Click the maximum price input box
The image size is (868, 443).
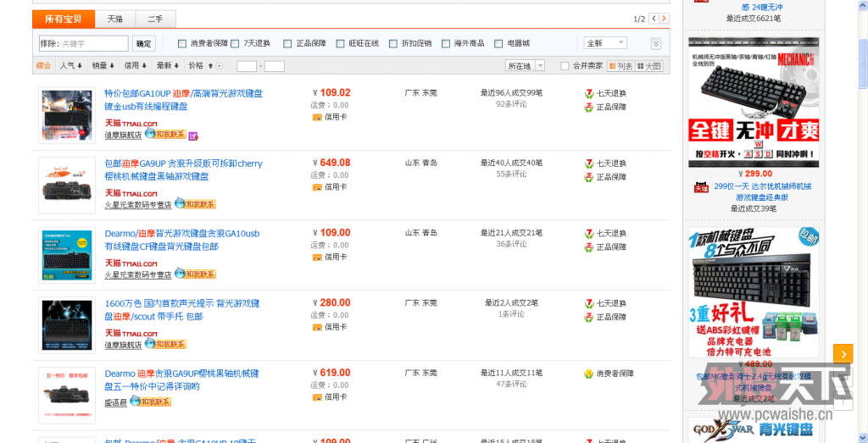pos(275,66)
